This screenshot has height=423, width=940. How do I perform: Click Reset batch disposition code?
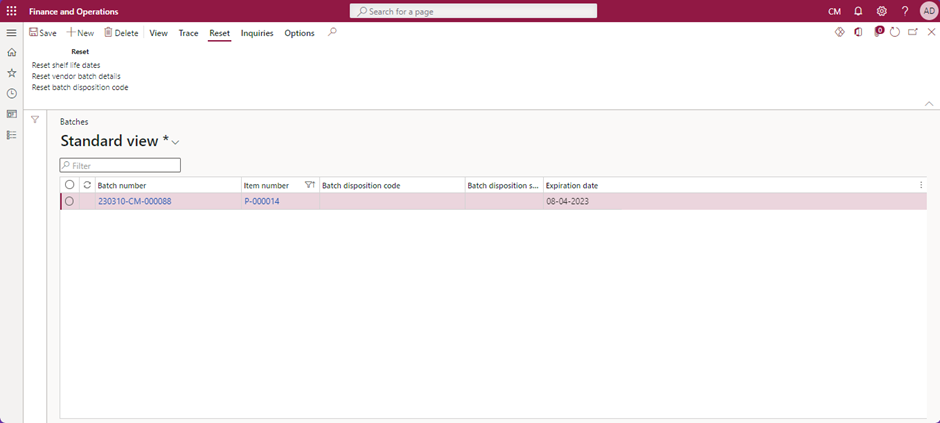tap(80, 87)
